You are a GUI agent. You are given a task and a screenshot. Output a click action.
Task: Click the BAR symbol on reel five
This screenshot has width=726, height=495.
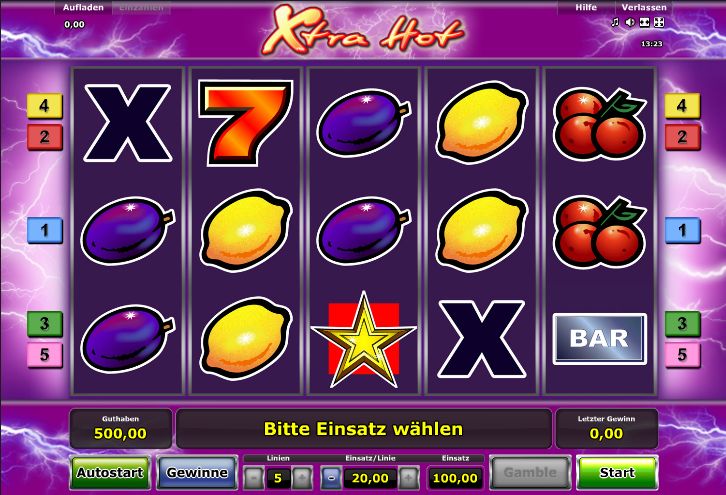599,338
